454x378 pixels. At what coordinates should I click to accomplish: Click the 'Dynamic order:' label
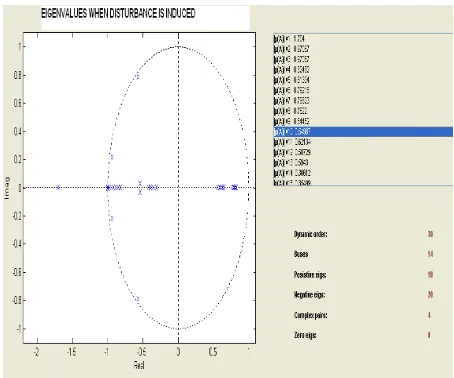point(310,234)
